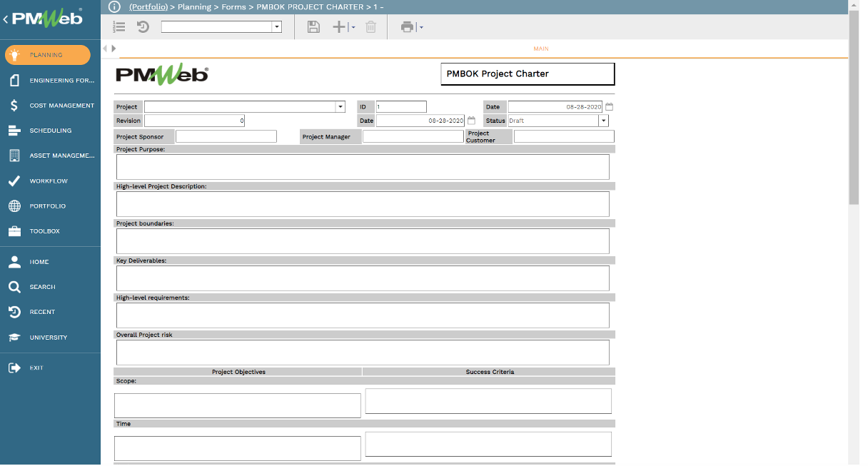Click the Scheduling bars icon
Viewport: 868px width, 466px height.
point(14,131)
